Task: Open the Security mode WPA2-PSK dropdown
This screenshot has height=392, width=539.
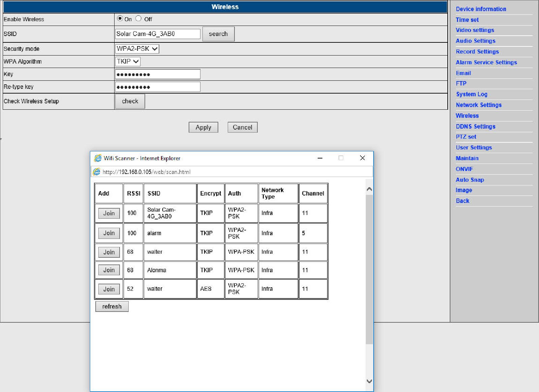Action: (137, 49)
